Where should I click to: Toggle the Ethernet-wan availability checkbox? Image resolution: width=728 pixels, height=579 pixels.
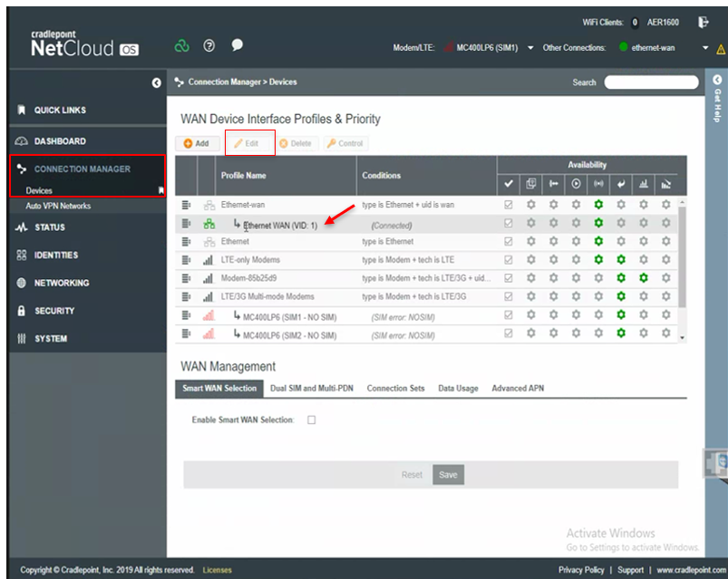pyautogui.click(x=509, y=205)
